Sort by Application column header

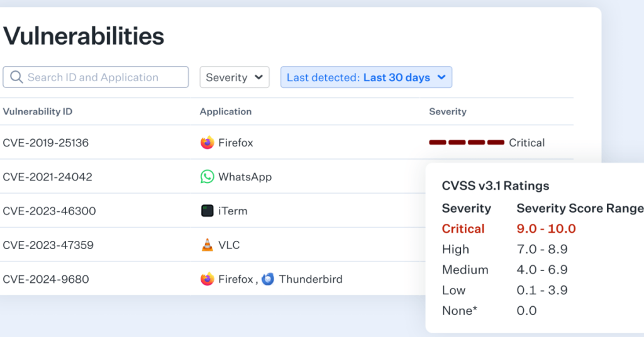(x=225, y=111)
